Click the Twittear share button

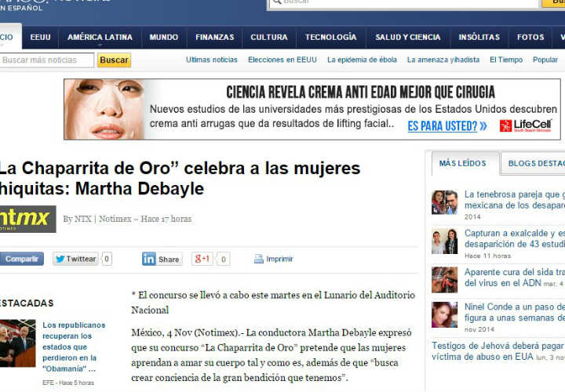coord(75,259)
